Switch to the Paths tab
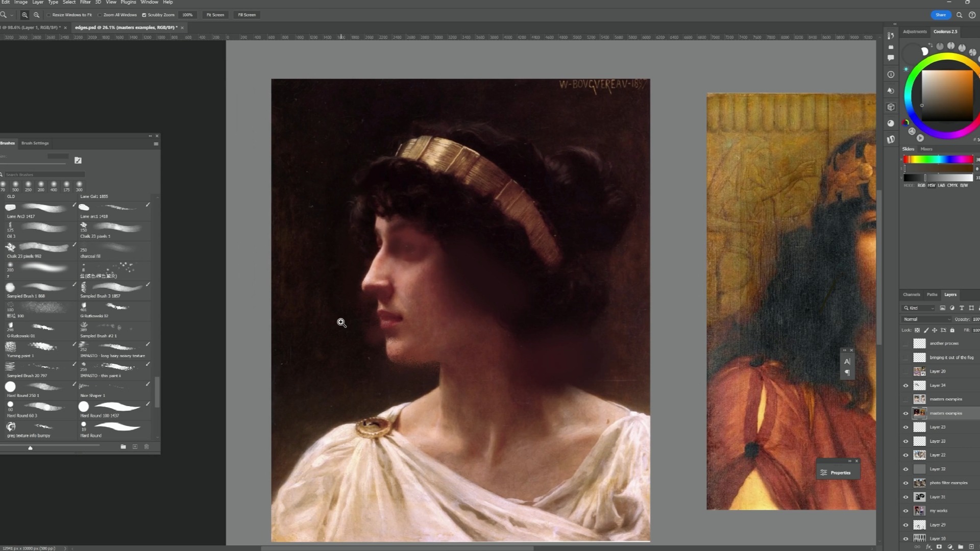The image size is (980, 551). tap(932, 294)
